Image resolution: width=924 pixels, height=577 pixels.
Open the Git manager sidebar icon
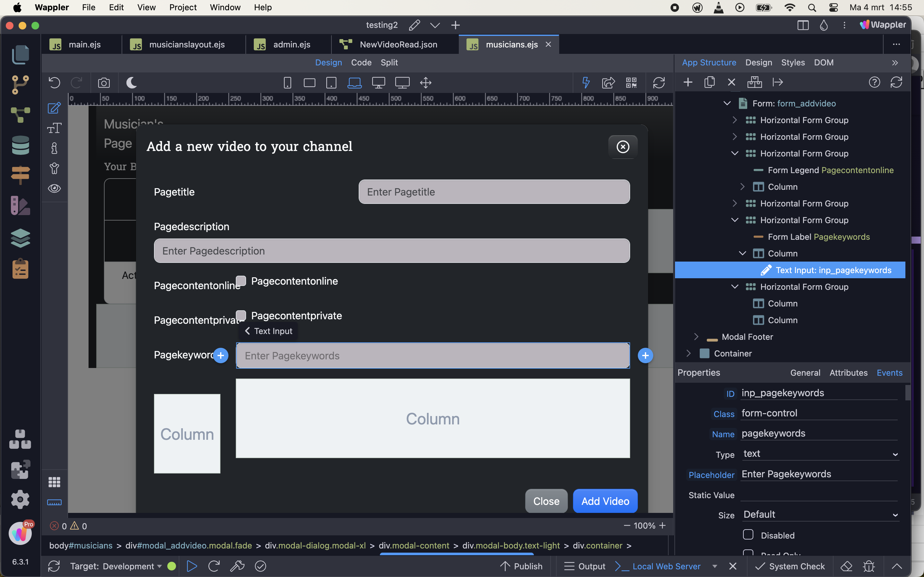(x=20, y=84)
